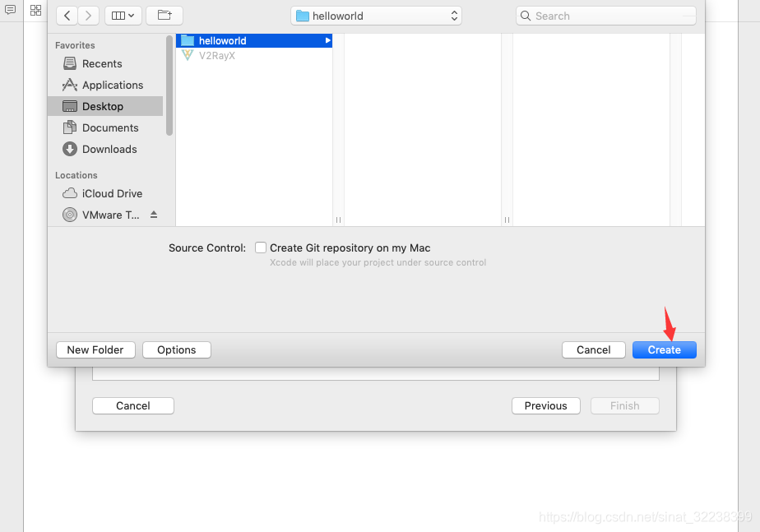Expand the helloworld folder disclosure arrow
Image resolution: width=760 pixels, height=532 pixels.
(327, 40)
